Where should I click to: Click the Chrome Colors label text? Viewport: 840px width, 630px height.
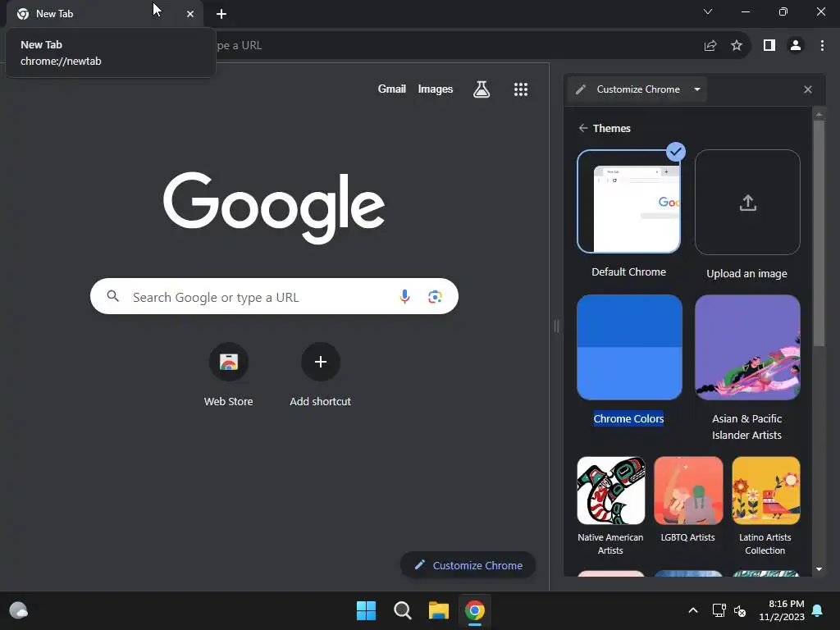click(x=628, y=418)
